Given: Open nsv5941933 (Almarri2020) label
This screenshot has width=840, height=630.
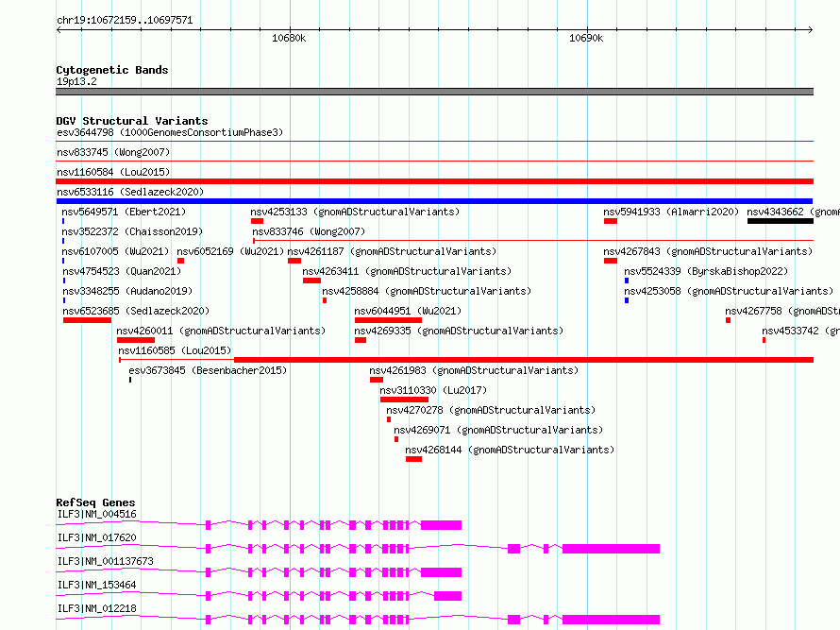Looking at the screenshot, I should [671, 212].
